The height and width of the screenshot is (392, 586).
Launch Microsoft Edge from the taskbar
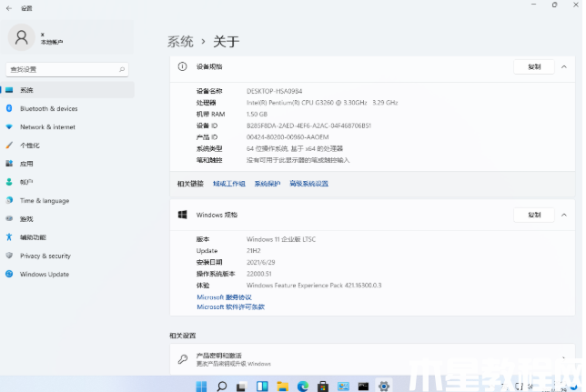pos(303,386)
